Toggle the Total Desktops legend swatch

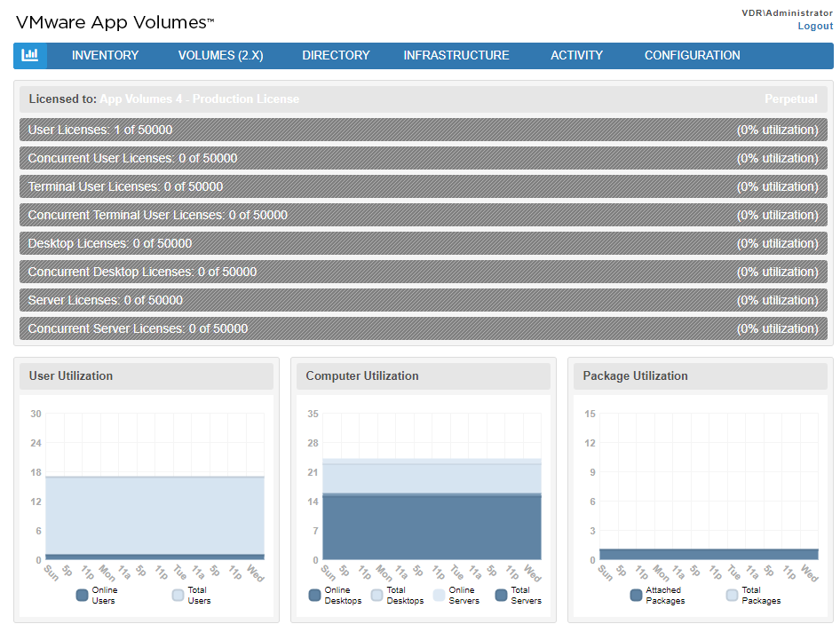point(376,595)
